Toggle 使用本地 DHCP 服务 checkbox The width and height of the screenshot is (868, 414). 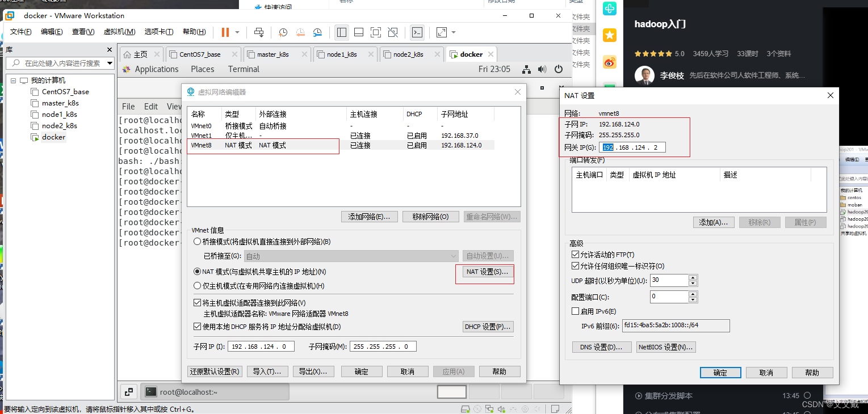click(197, 327)
